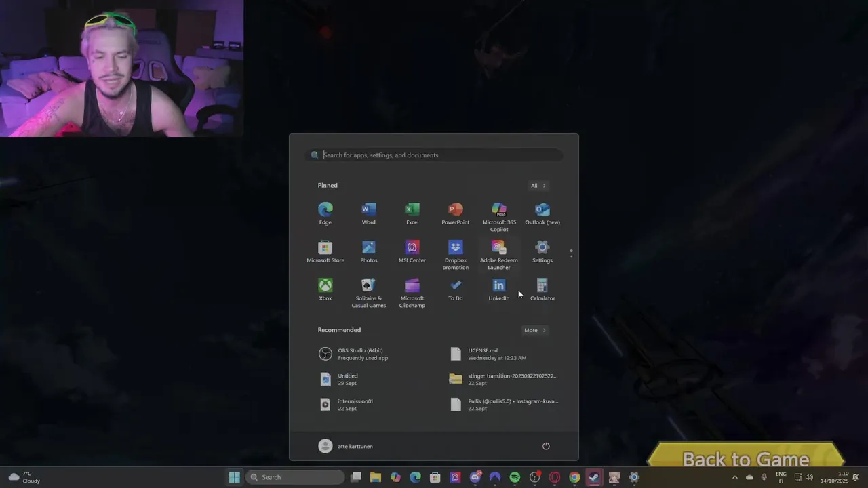Open Excel in the Start menu
This screenshot has height=488, width=868.
[x=412, y=213]
